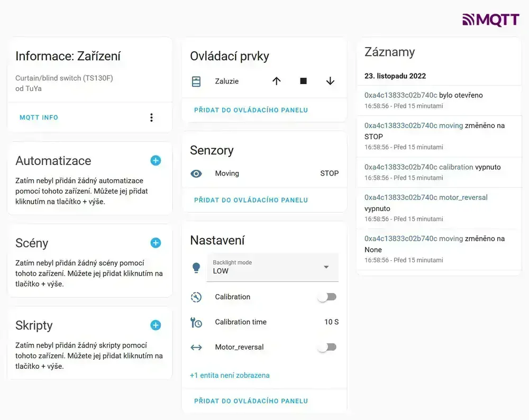Click the Calibration time value
The image size is (529, 420).
(331, 322)
